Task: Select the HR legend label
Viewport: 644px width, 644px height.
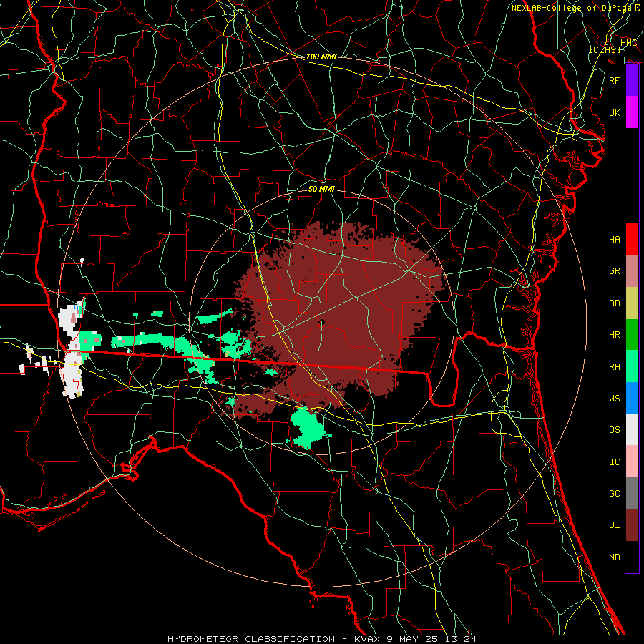Action: coord(615,334)
